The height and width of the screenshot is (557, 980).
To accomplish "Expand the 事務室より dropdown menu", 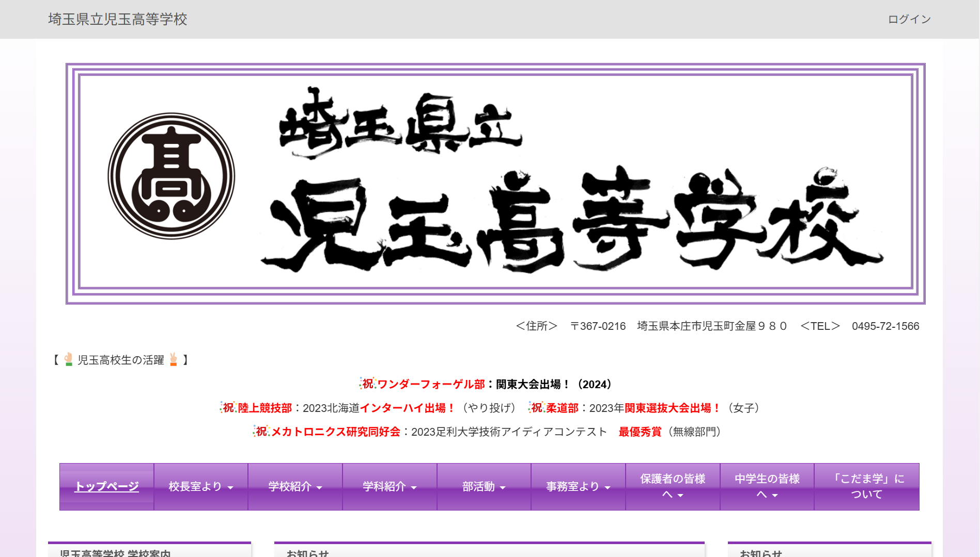I will pyautogui.click(x=578, y=486).
